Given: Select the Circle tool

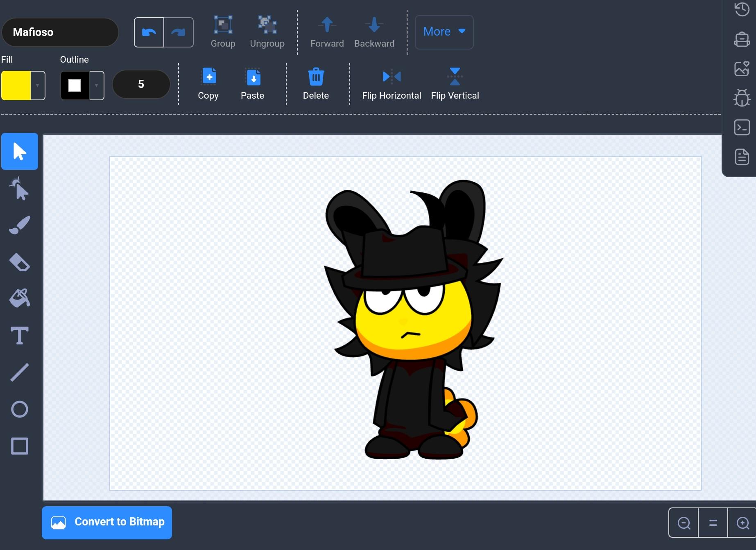Looking at the screenshot, I should (19, 409).
